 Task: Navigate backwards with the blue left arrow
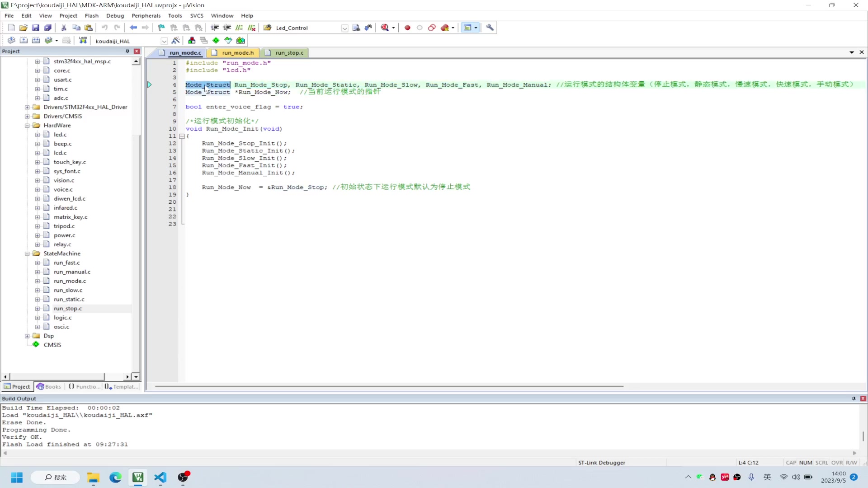click(133, 28)
